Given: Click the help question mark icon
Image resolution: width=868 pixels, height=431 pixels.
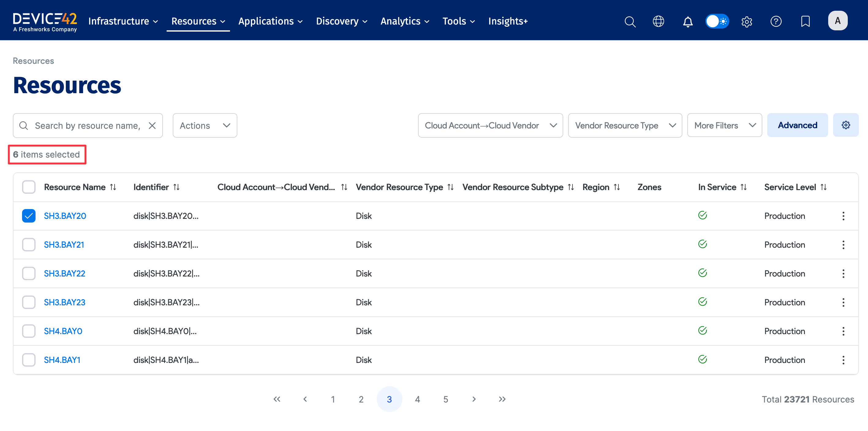Looking at the screenshot, I should click(776, 21).
